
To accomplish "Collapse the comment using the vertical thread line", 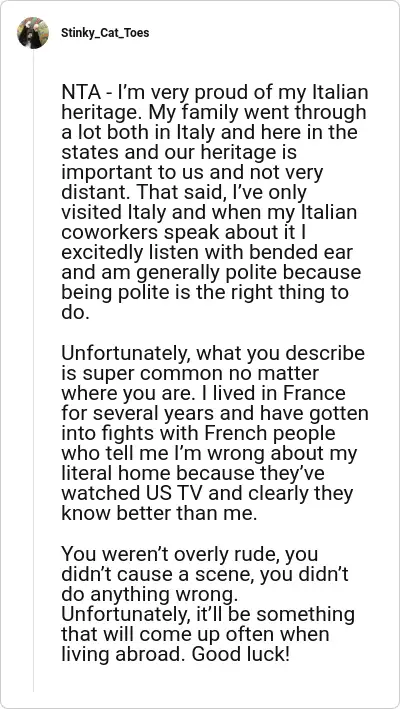I will pos(33,370).
